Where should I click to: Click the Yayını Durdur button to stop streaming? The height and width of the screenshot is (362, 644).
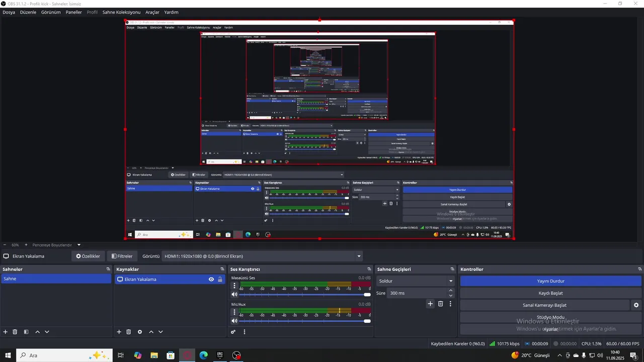click(x=550, y=281)
